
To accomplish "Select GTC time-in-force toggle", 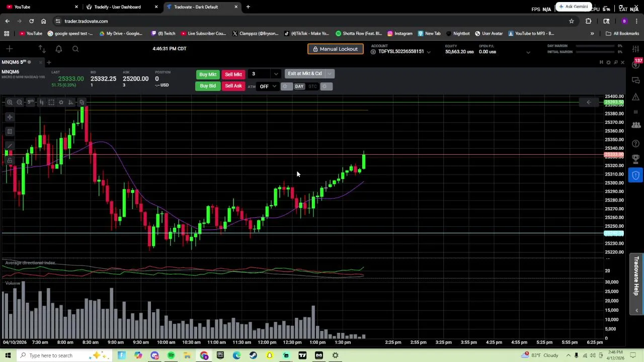I will pyautogui.click(x=312, y=86).
